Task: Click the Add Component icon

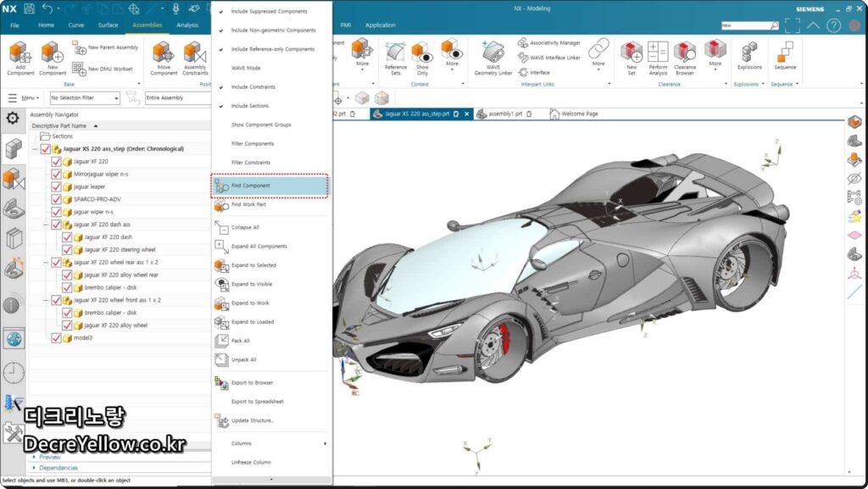Action: coord(20,53)
